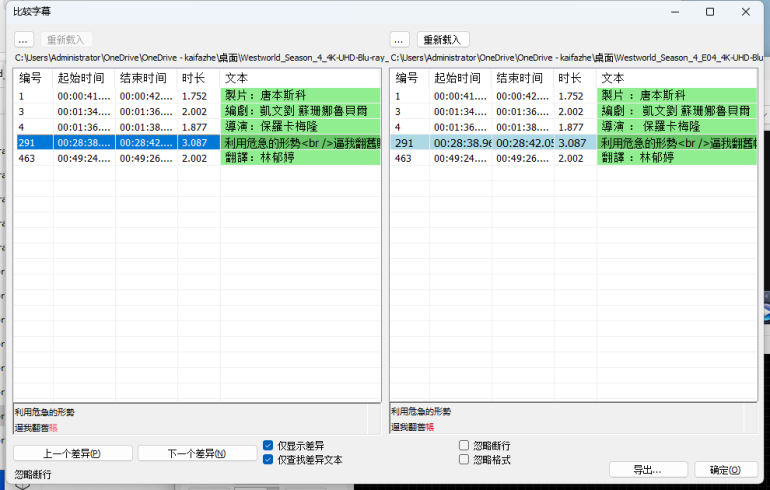
Task: Minimize the 比较字幕 dialog window
Action: (675, 12)
